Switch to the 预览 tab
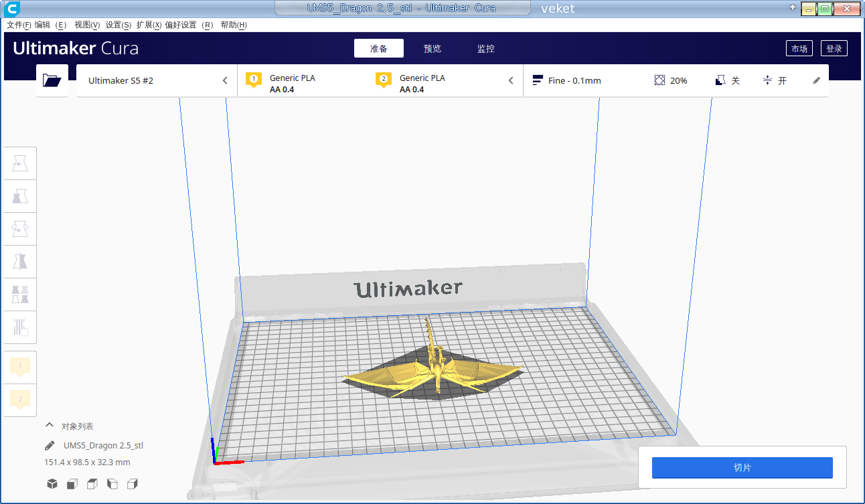865x504 pixels. tap(432, 48)
